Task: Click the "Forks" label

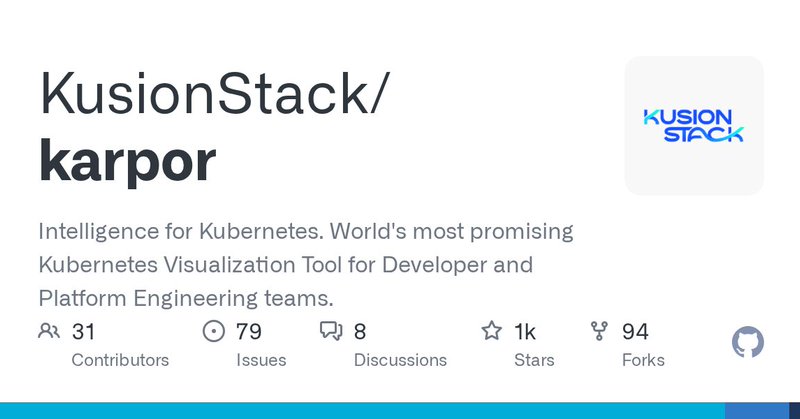Action: [x=643, y=360]
